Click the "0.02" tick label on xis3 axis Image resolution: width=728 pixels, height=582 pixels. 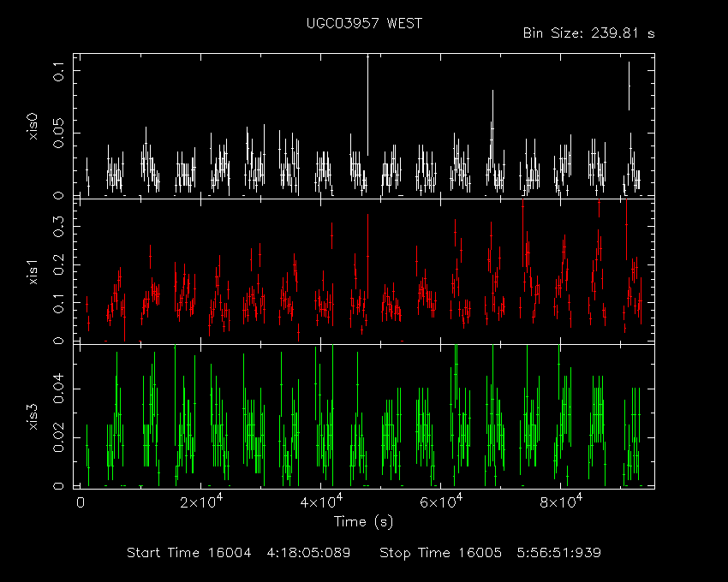(x=59, y=437)
